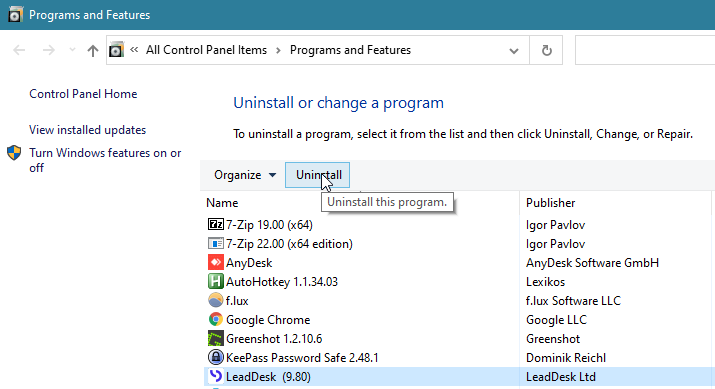
Task: Select the AutoHotkey 1.1.34.03 entry
Action: [x=282, y=282]
